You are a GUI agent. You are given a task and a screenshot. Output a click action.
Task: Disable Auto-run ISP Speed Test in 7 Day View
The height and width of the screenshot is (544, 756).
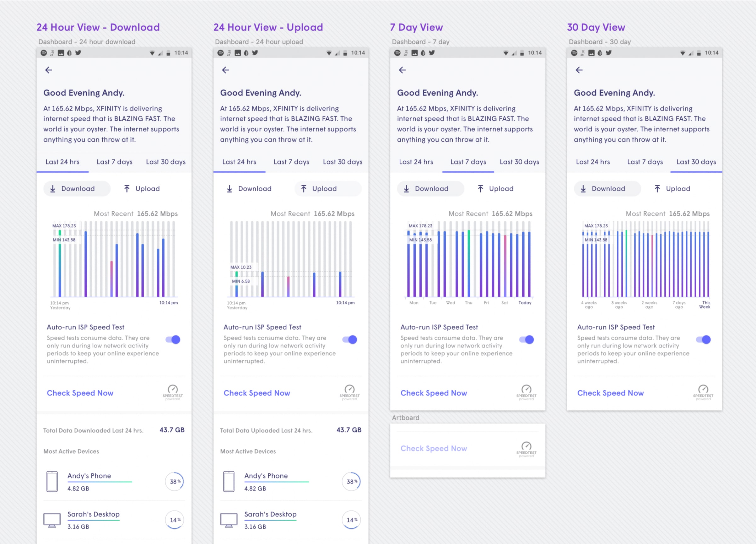(527, 340)
